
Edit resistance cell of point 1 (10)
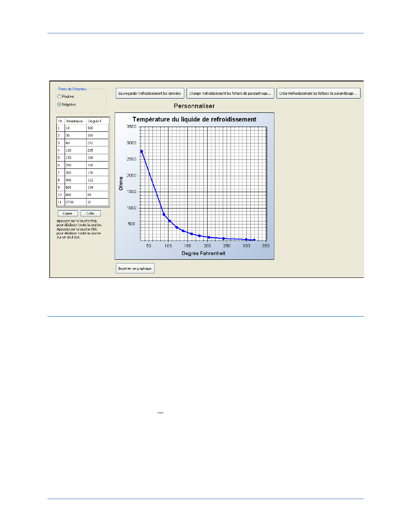(75, 128)
